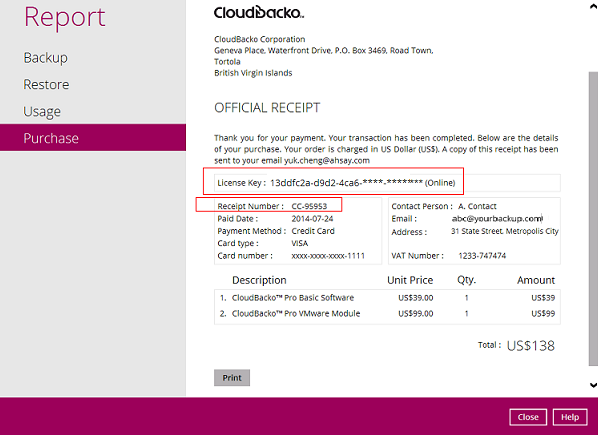Open the Backup report section
Screen dimensions: 598x435
click(45, 58)
